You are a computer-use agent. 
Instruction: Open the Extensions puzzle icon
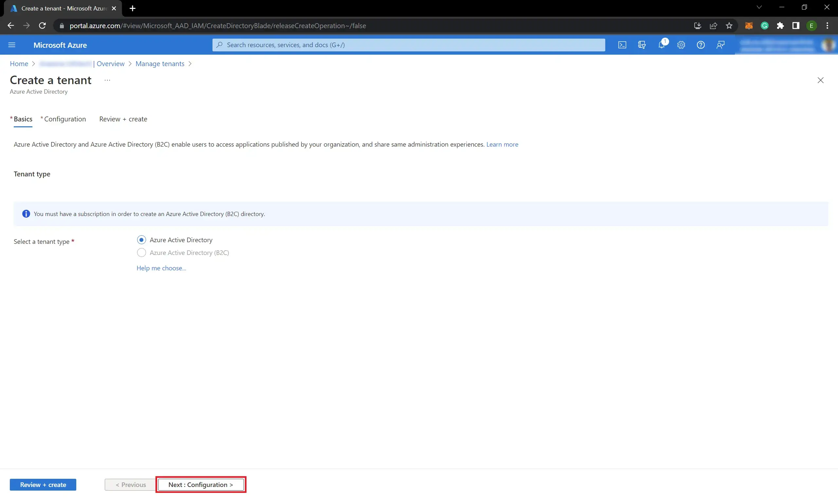pos(780,26)
